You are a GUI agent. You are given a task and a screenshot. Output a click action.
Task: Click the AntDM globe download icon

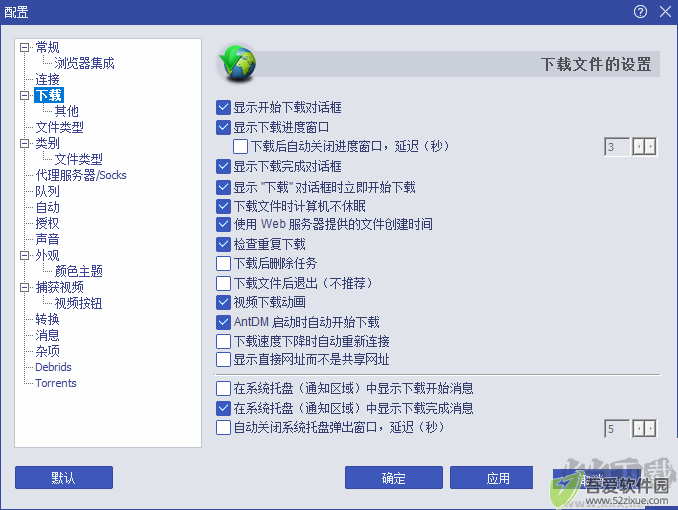coord(237,64)
